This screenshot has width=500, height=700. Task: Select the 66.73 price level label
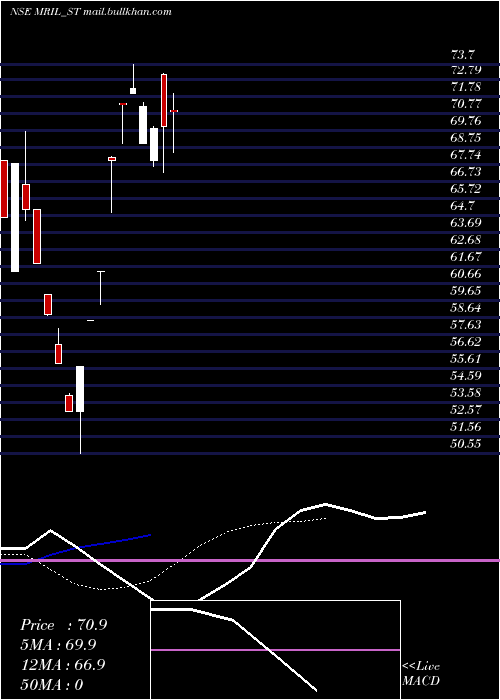coord(466,172)
